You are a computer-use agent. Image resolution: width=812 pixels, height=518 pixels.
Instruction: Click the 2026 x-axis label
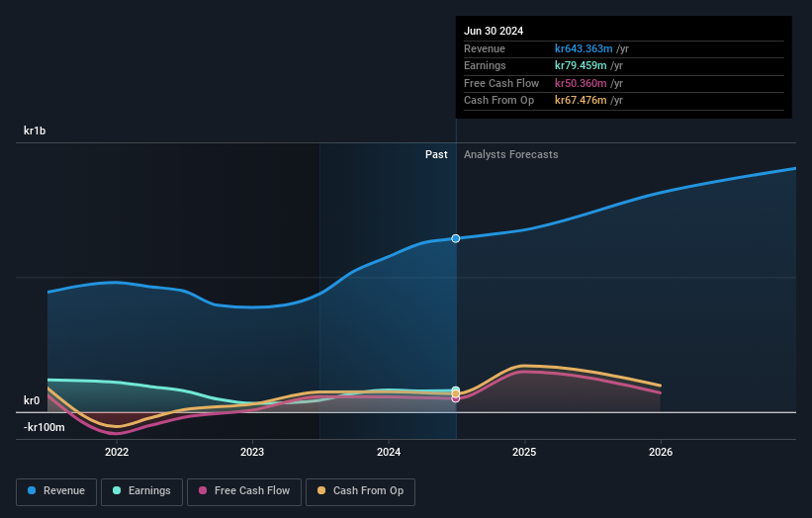pos(661,452)
